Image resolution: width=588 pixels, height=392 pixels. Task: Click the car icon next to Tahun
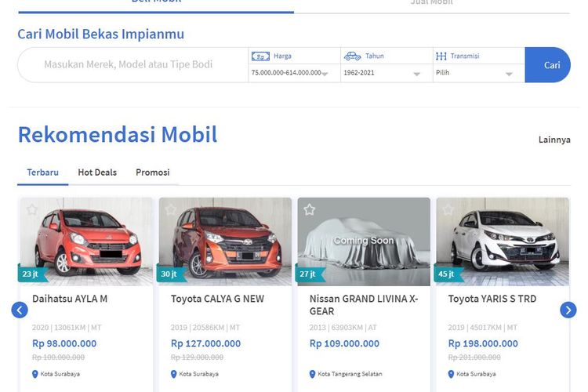coord(352,56)
